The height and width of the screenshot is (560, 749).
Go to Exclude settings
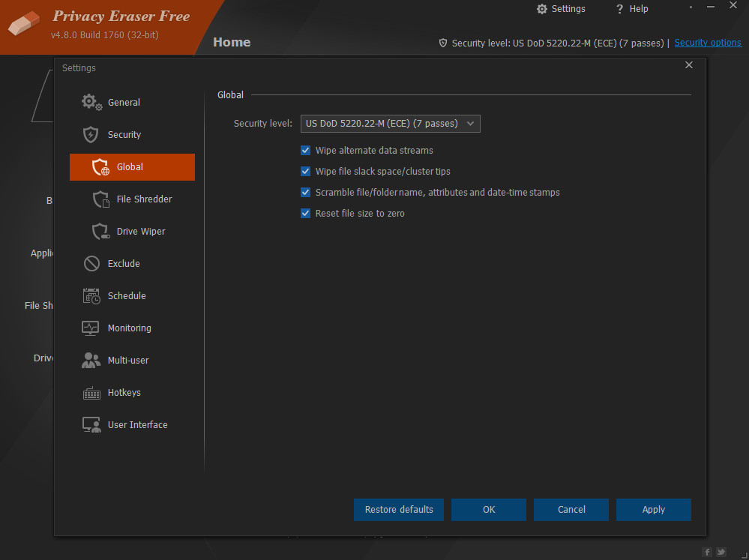point(132,263)
